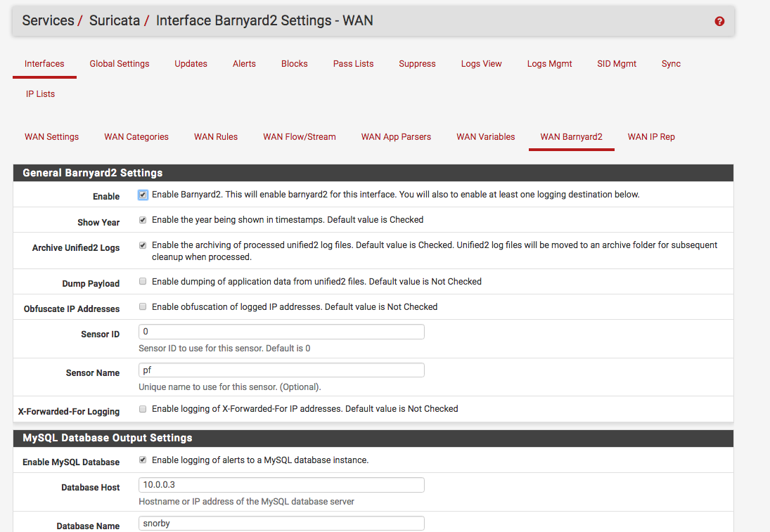Click the Services breadcrumb link

48,21
